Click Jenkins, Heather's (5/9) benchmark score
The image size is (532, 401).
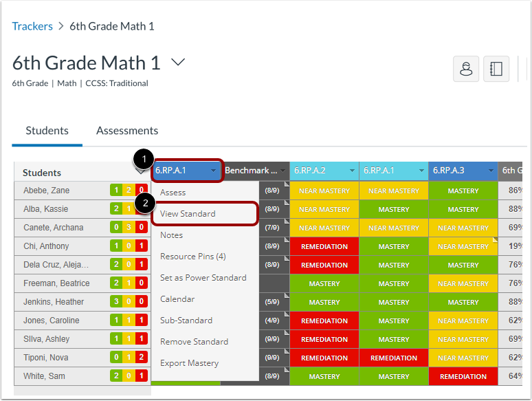click(272, 302)
